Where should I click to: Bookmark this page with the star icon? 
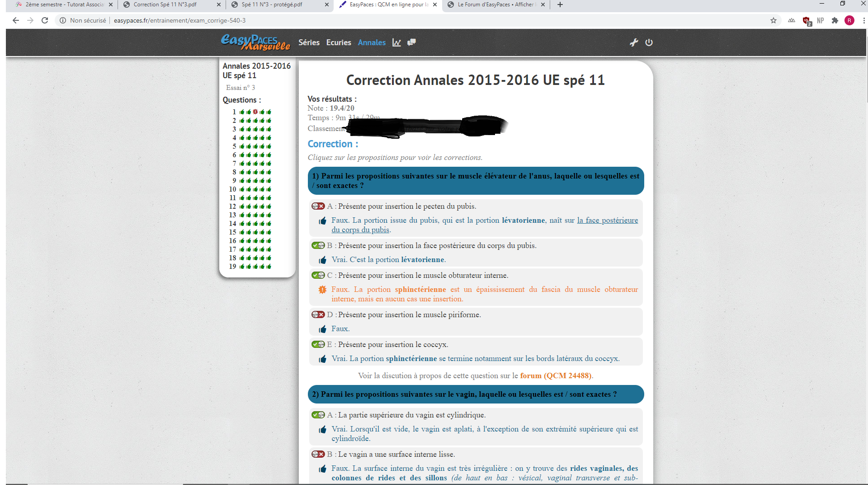pyautogui.click(x=774, y=20)
